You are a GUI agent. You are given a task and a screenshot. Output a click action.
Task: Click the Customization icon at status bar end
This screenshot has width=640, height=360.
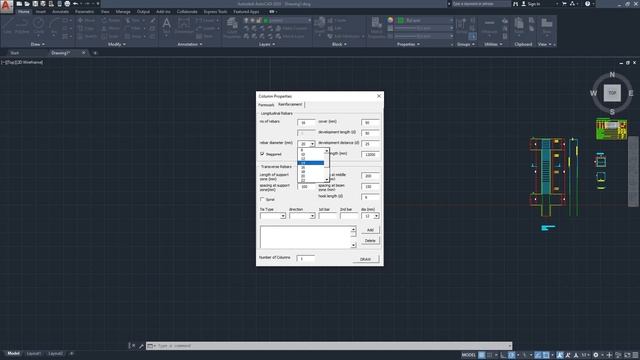pyautogui.click(x=635, y=355)
